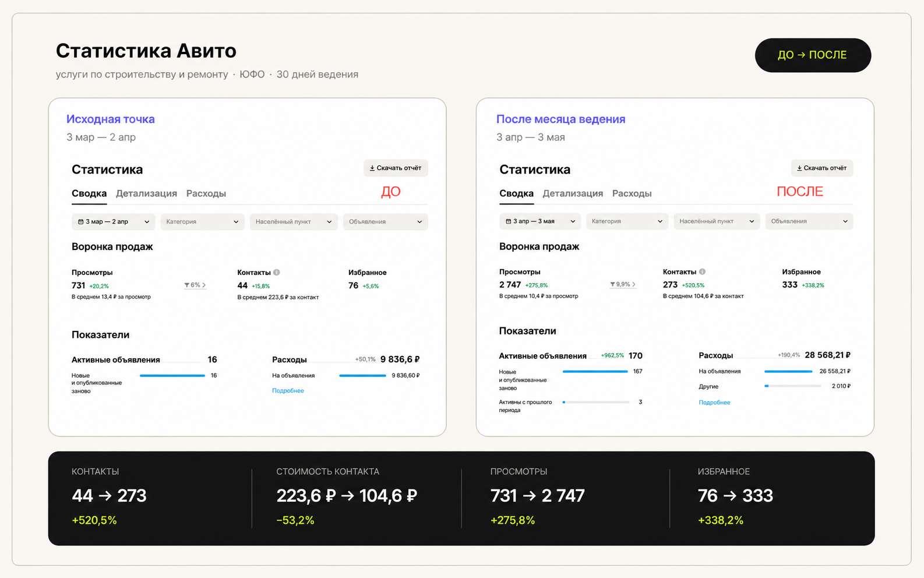Expand Категория dropdown in the right panel

pos(627,221)
